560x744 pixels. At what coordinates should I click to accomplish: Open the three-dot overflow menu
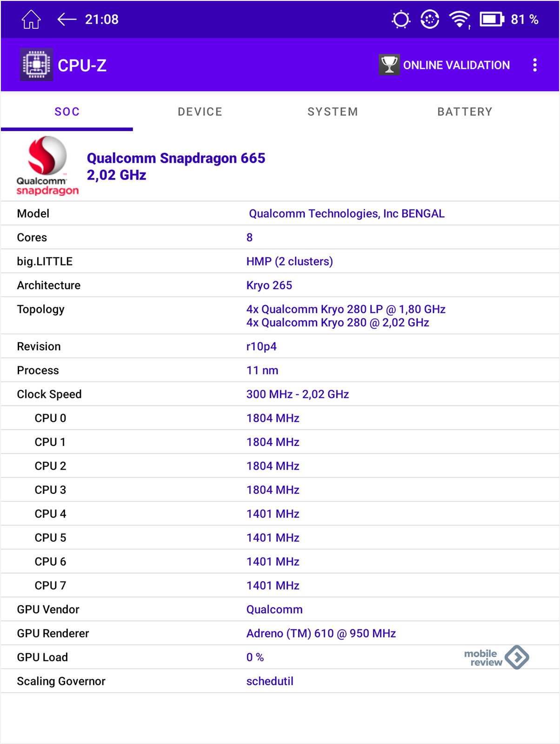tap(535, 65)
